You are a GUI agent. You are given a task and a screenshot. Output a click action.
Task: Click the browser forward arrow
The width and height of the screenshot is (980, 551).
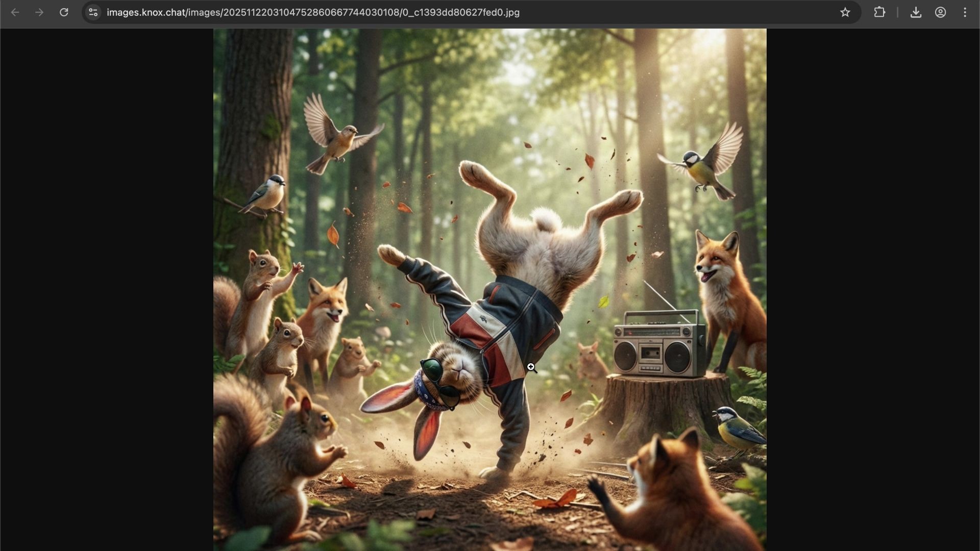coord(39,12)
